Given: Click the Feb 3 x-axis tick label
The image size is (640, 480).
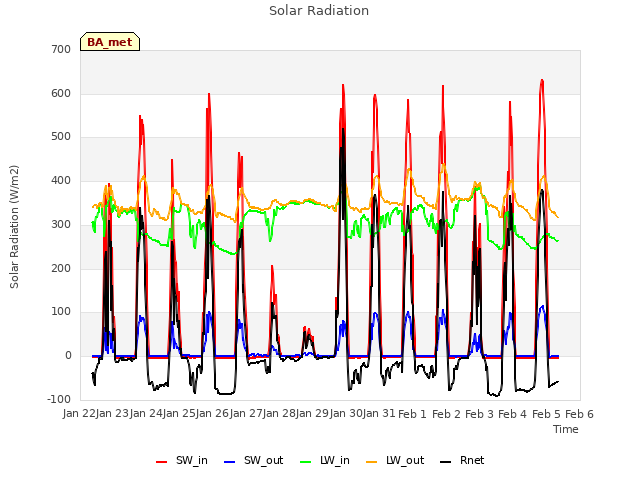Looking at the screenshot, I should (480, 414).
